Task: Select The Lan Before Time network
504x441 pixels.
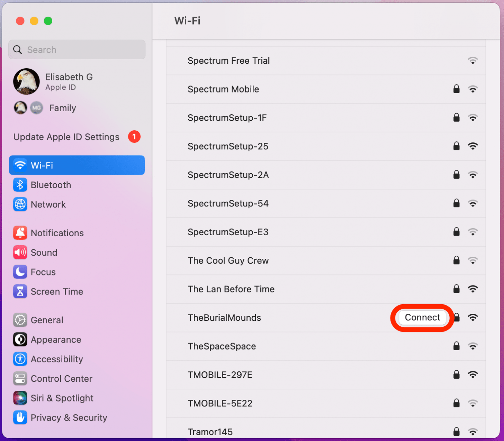Action: [326, 289]
